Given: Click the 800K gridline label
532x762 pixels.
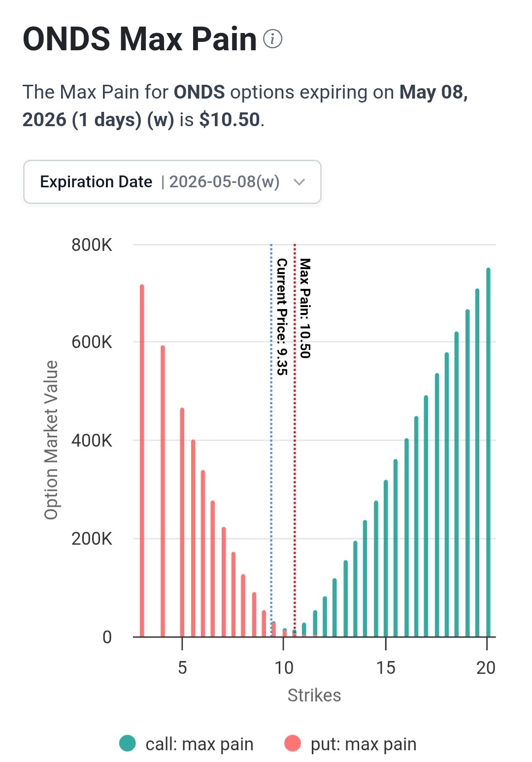Looking at the screenshot, I should pos(92,245).
